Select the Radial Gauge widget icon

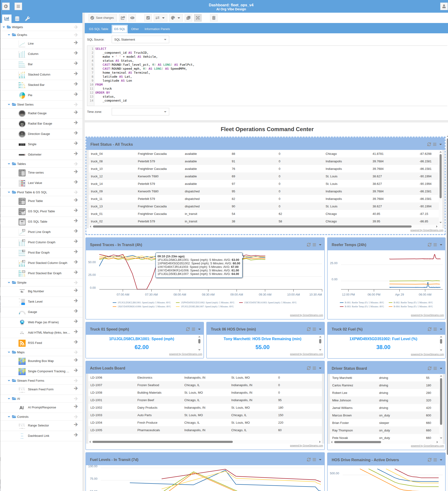(x=22, y=113)
